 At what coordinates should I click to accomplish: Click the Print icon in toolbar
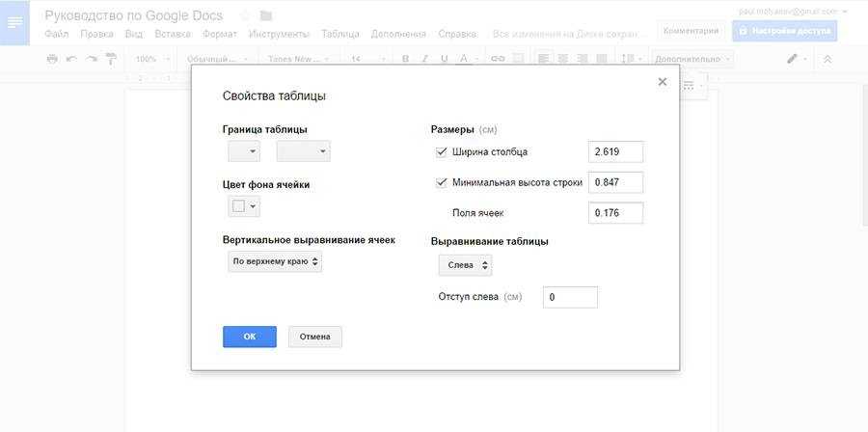click(x=53, y=59)
